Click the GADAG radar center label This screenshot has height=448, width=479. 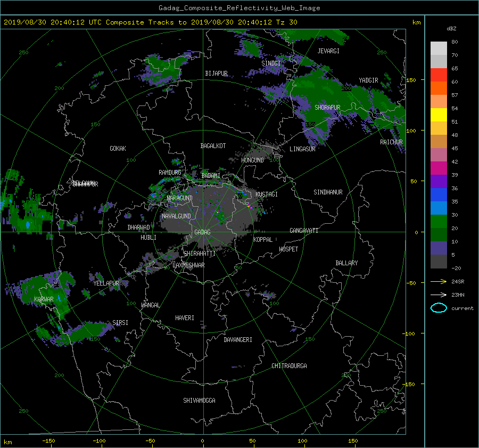pos(202,232)
